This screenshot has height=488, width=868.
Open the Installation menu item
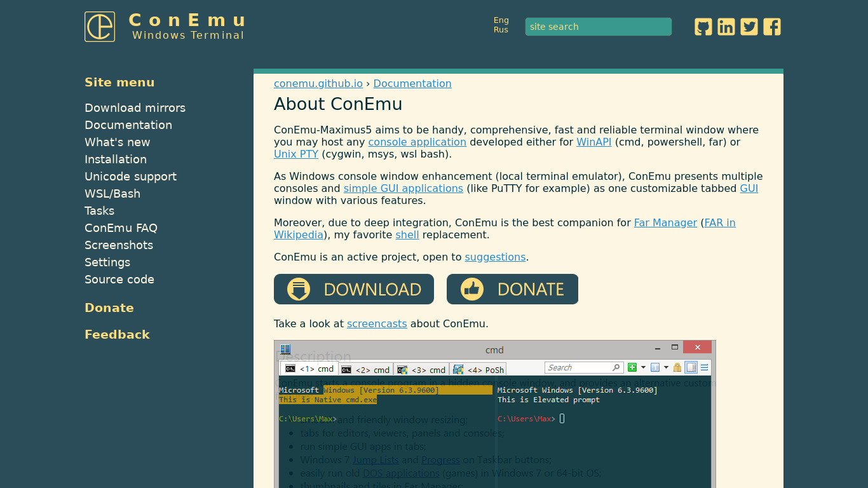point(116,159)
